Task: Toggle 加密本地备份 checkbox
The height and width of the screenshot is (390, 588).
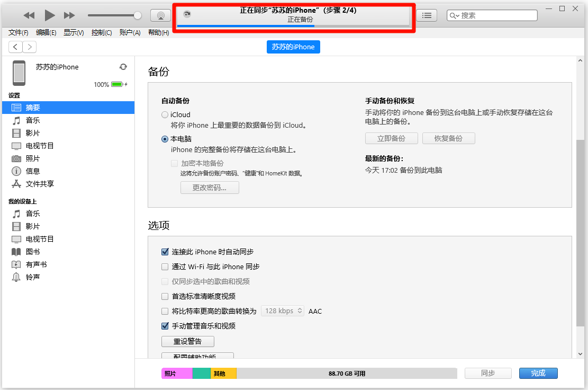Action: coord(174,163)
